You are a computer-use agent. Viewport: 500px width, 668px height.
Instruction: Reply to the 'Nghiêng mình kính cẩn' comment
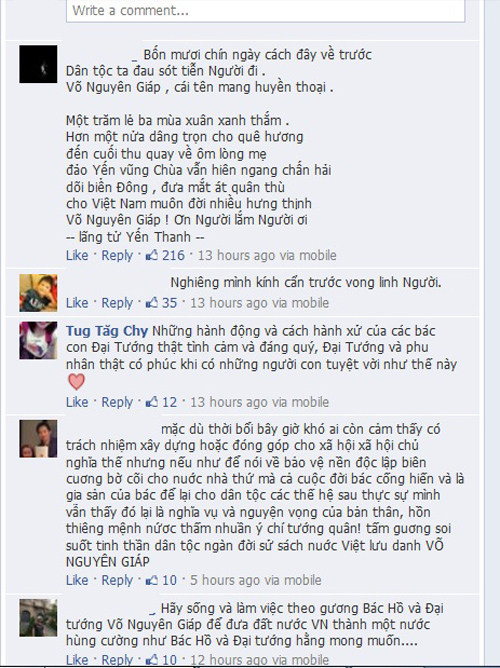pos(117,303)
